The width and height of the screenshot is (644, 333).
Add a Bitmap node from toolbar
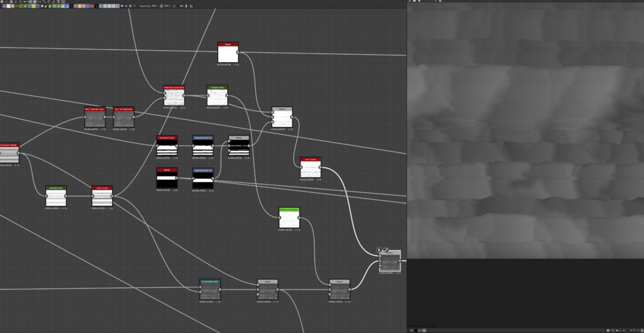click(x=4, y=6)
